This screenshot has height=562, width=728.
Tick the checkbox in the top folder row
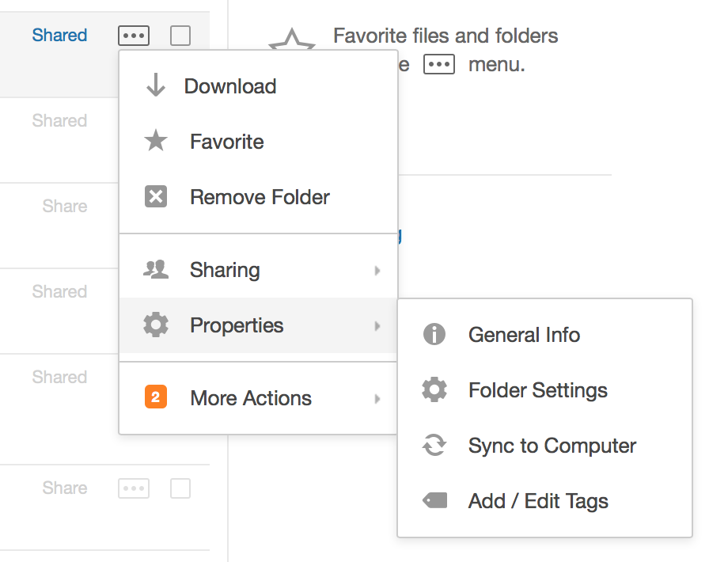pos(180,36)
